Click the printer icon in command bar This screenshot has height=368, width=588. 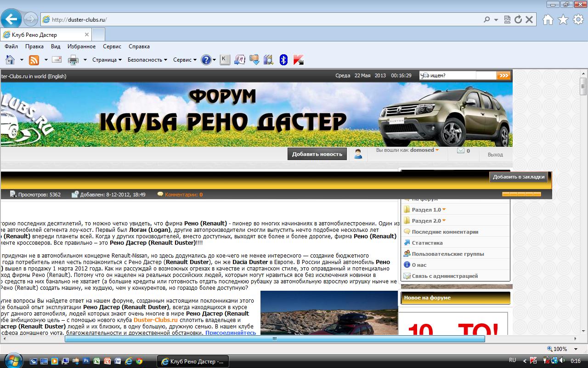(73, 60)
